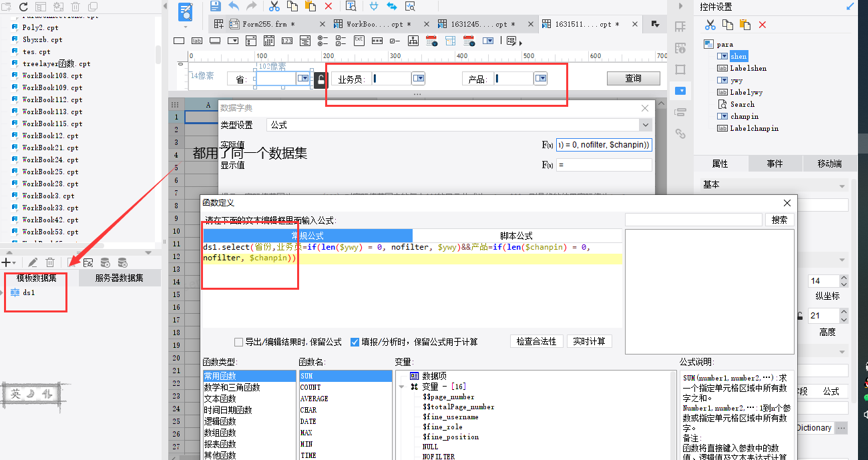Screen dimensions: 868x460
Task: Collapse the 变量 - [16] tree node
Action: pyautogui.click(x=401, y=387)
